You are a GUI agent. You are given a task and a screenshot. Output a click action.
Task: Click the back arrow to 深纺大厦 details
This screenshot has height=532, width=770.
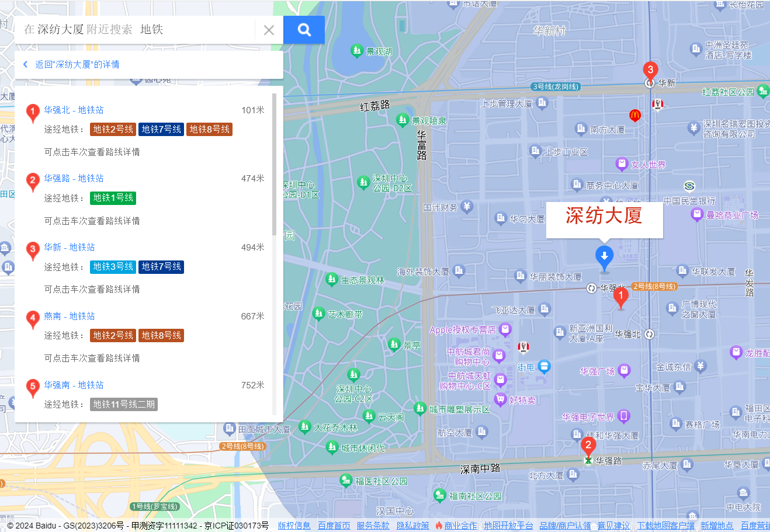click(25, 64)
